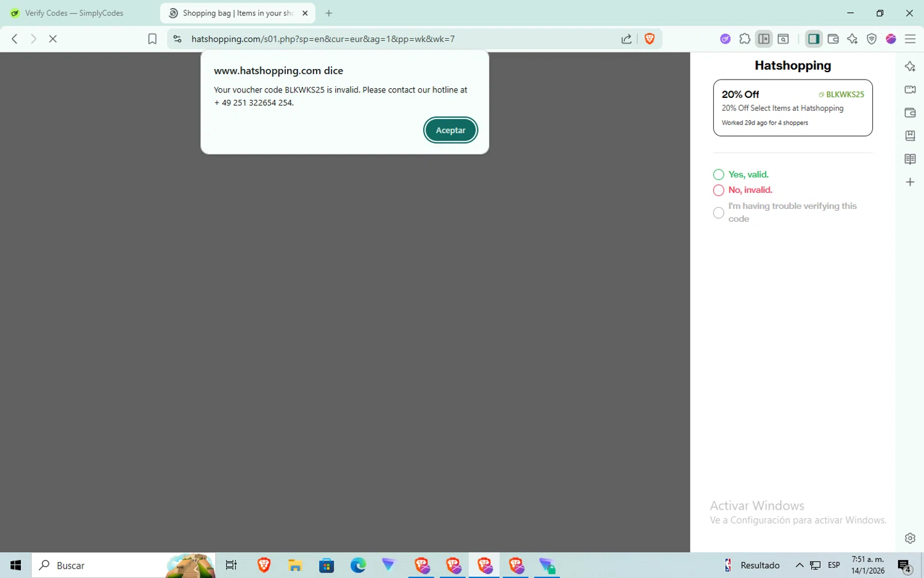Open the Brave hamburger main menu
Screen dimensions: 924x578
click(x=910, y=39)
